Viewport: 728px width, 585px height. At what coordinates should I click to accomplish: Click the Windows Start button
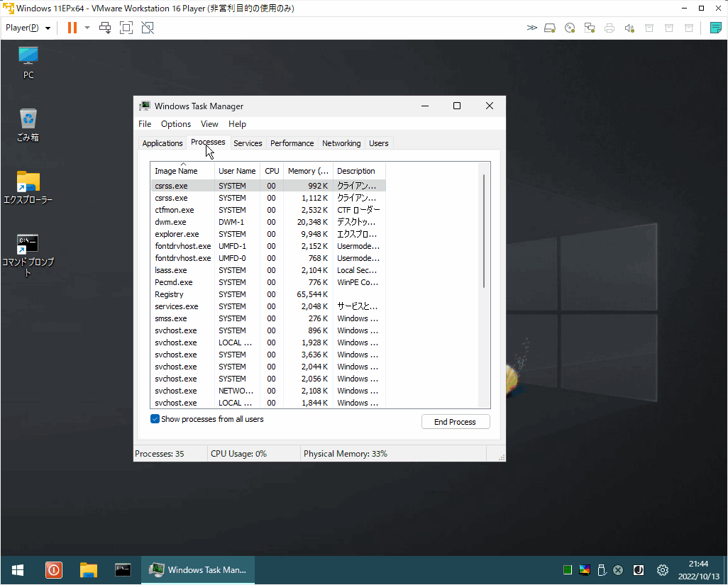coord(16,569)
